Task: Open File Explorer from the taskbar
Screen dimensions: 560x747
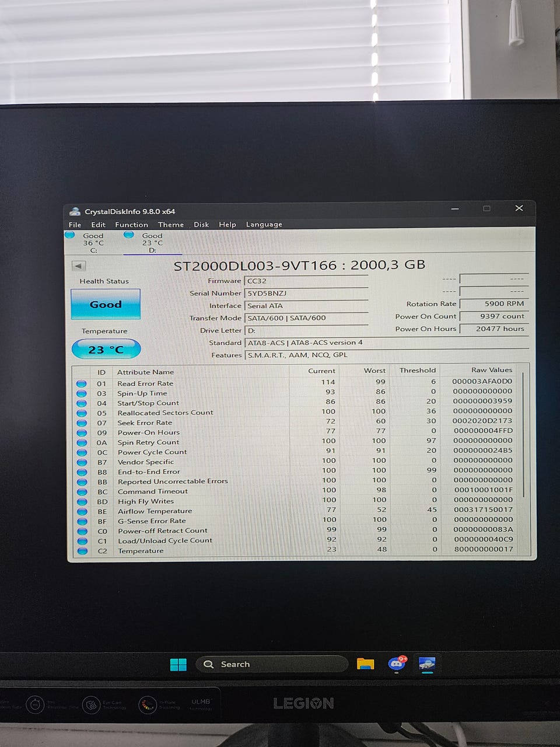Action: 366,664
